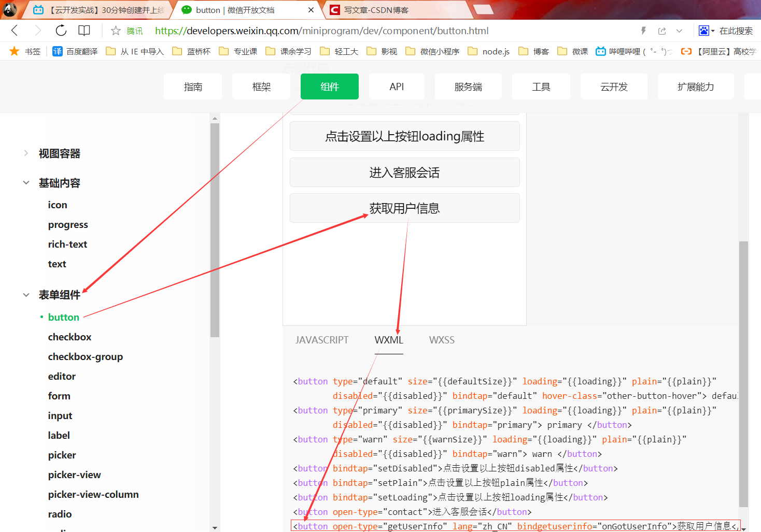Reload the current page
The image size is (761, 532).
click(61, 31)
